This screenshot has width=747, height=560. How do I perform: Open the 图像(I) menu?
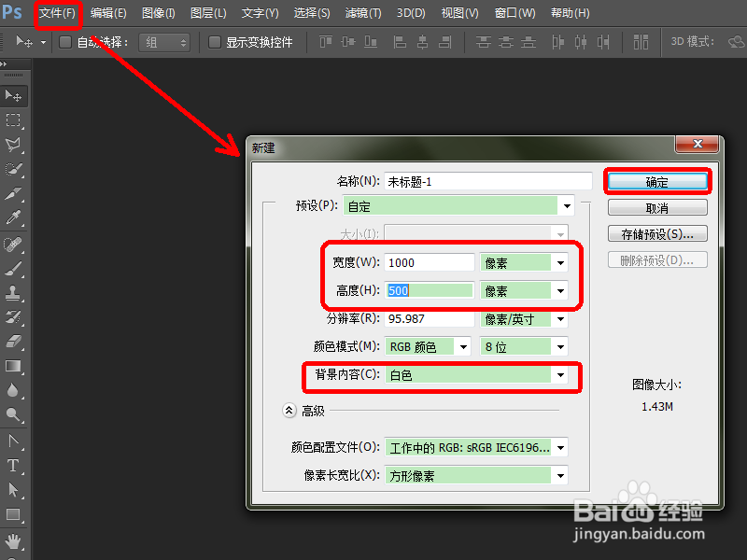tap(159, 13)
